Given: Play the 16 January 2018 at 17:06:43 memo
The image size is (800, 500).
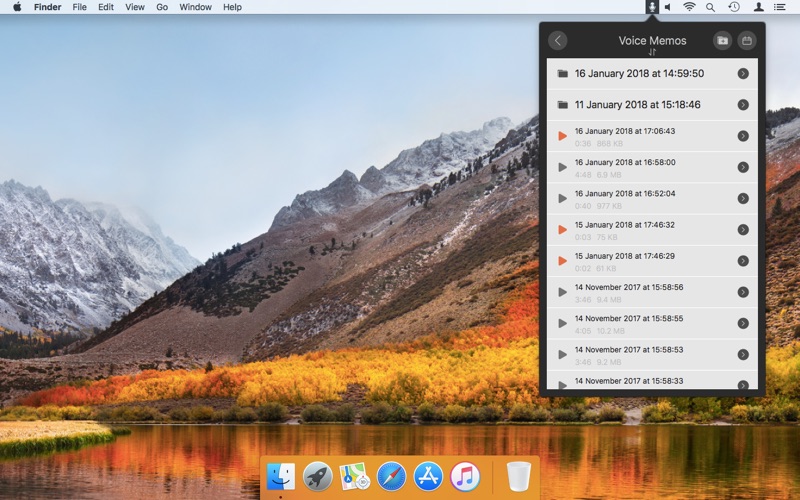Looking at the screenshot, I should 563,136.
